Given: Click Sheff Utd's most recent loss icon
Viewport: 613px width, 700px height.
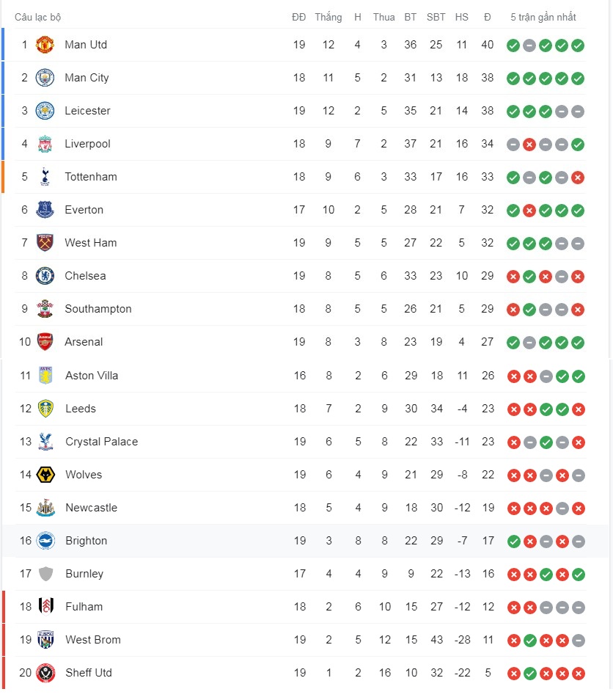Looking at the screenshot, I should pyautogui.click(x=578, y=674).
